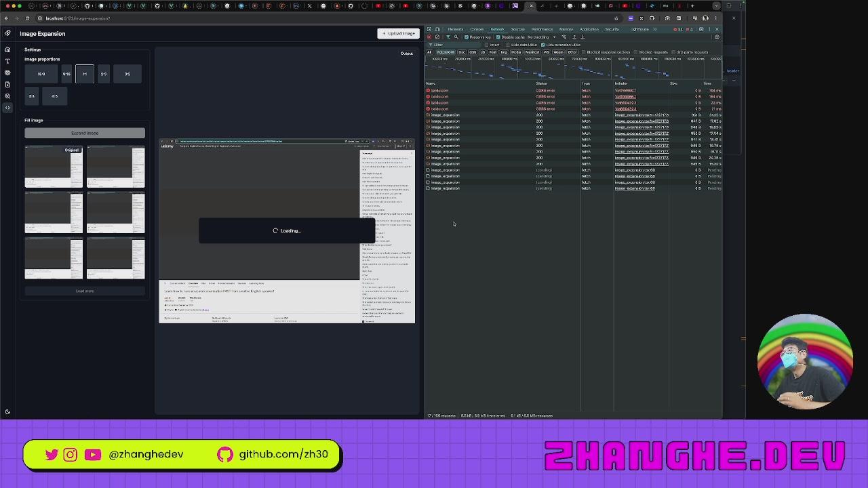Clear the network request log

[x=437, y=37]
